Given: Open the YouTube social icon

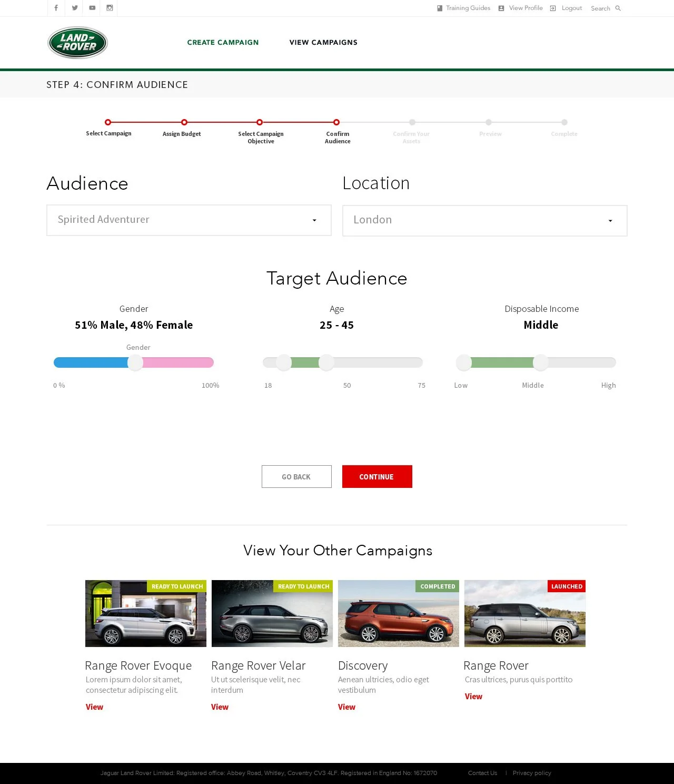Looking at the screenshot, I should [x=92, y=8].
